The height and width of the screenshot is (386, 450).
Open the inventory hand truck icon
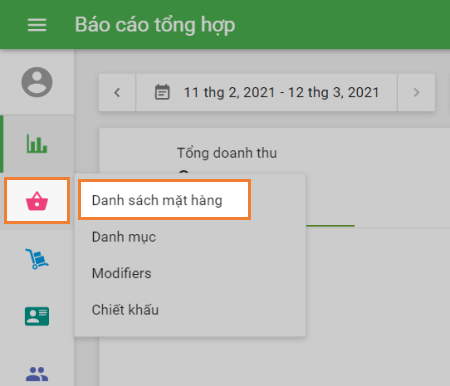(x=37, y=259)
